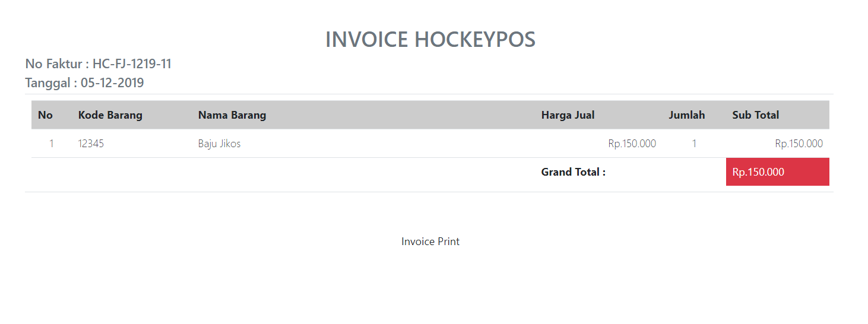
Task: Click the INVOICE HOCKEYPOS title
Action: tap(430, 39)
